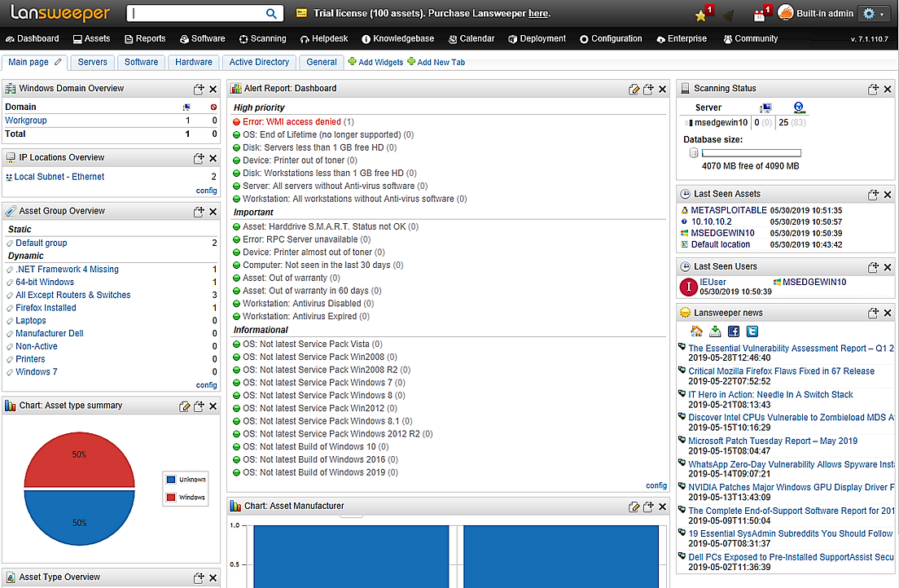
Task: Click the search input field
Action: tap(196, 13)
